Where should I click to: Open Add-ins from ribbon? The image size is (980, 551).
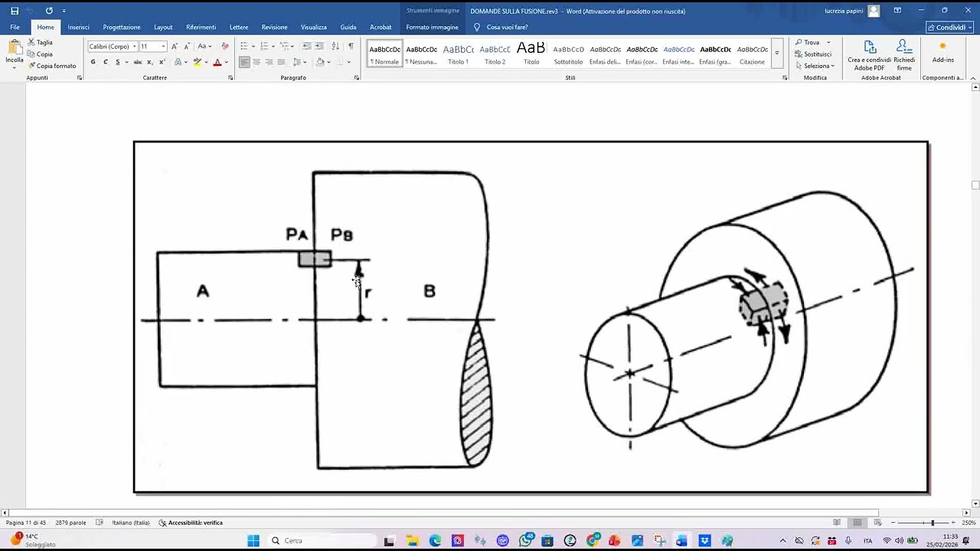pos(942,52)
